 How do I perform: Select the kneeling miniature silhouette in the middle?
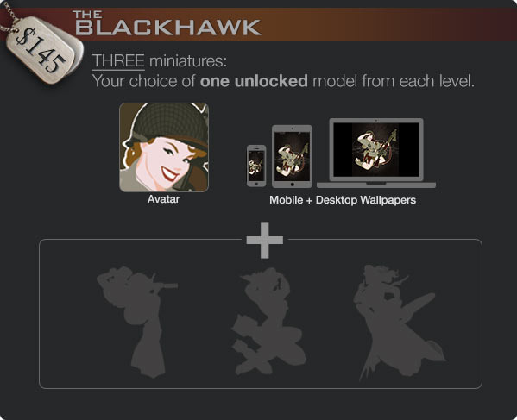coord(268,322)
